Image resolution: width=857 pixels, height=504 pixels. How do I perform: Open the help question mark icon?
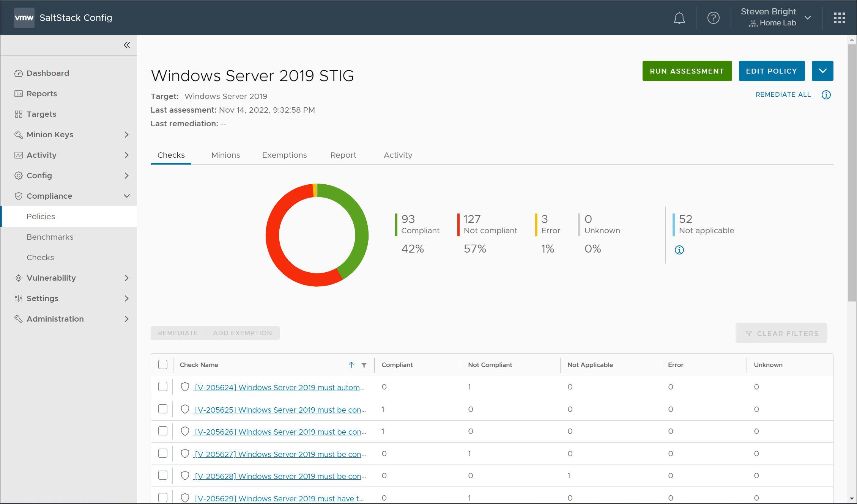point(713,18)
